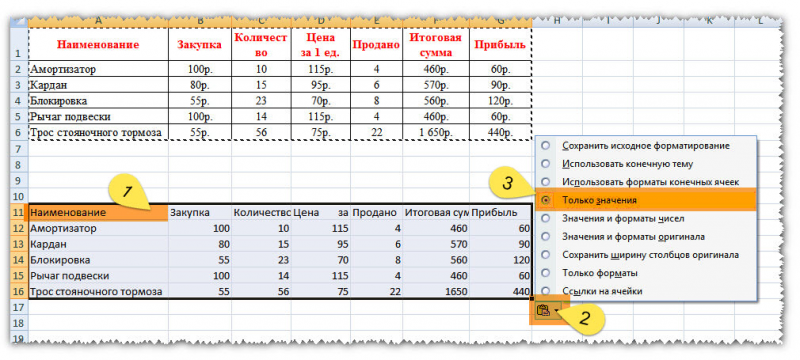Click cell 'Кардан' in row 3
Screen dimensions: 800x360
pyautogui.click(x=98, y=85)
